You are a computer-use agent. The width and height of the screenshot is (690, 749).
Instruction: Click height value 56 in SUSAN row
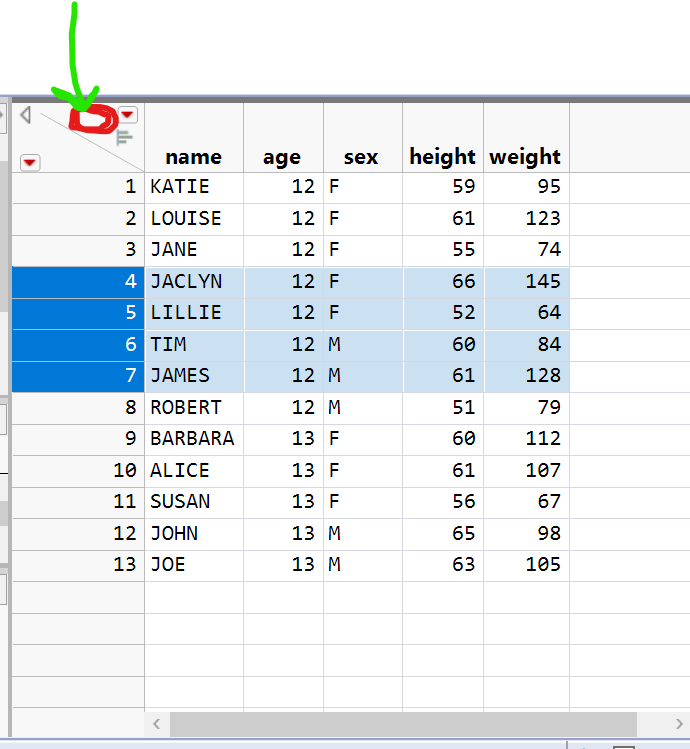[x=464, y=502]
